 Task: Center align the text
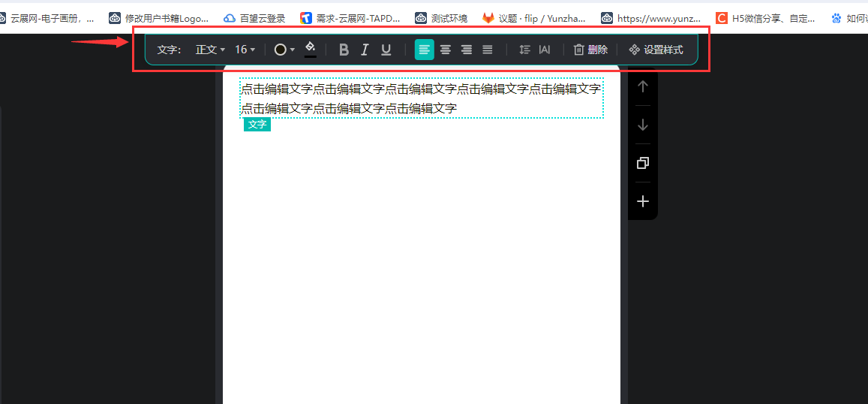click(x=446, y=50)
